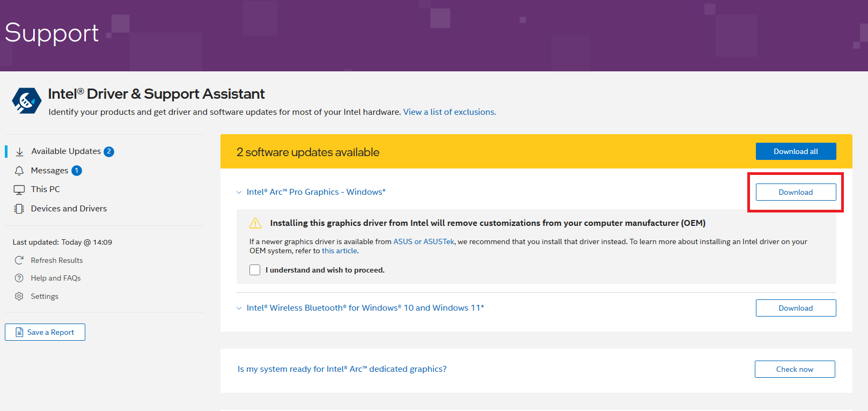Open 'Is my system ready for Intel Arc' link
Viewport: 868px width, 411px height.
[342, 369]
